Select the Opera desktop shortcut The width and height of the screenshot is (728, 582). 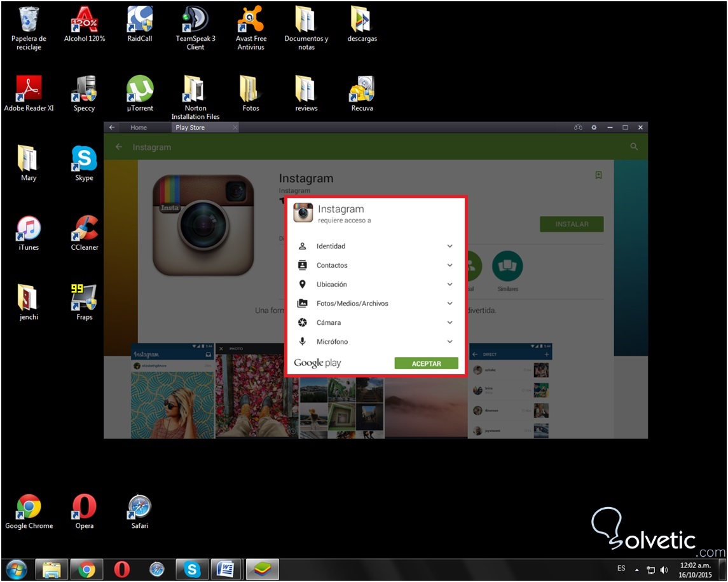(84, 511)
